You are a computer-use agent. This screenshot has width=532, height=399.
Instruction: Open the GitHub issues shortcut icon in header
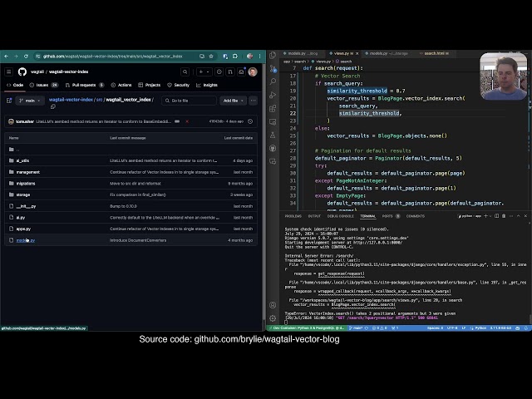[219, 71]
